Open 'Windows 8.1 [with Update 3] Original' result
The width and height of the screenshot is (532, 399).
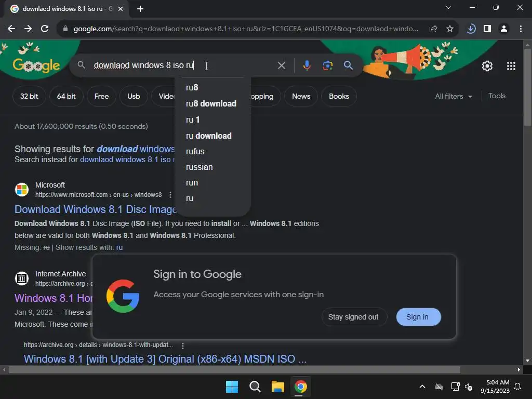pyautogui.click(x=165, y=359)
